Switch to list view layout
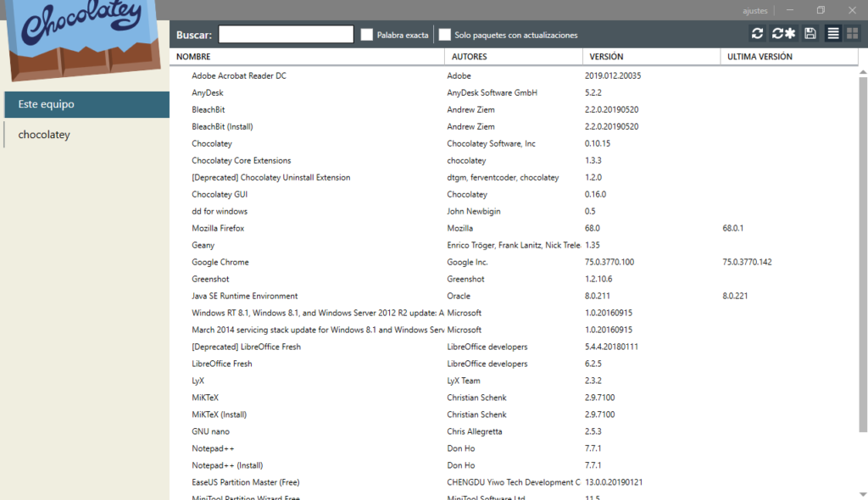Screen dimensions: 868x500 [x=833, y=34]
